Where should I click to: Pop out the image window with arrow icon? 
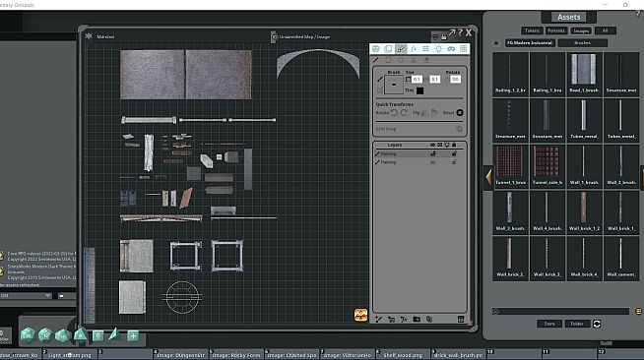coord(452,32)
